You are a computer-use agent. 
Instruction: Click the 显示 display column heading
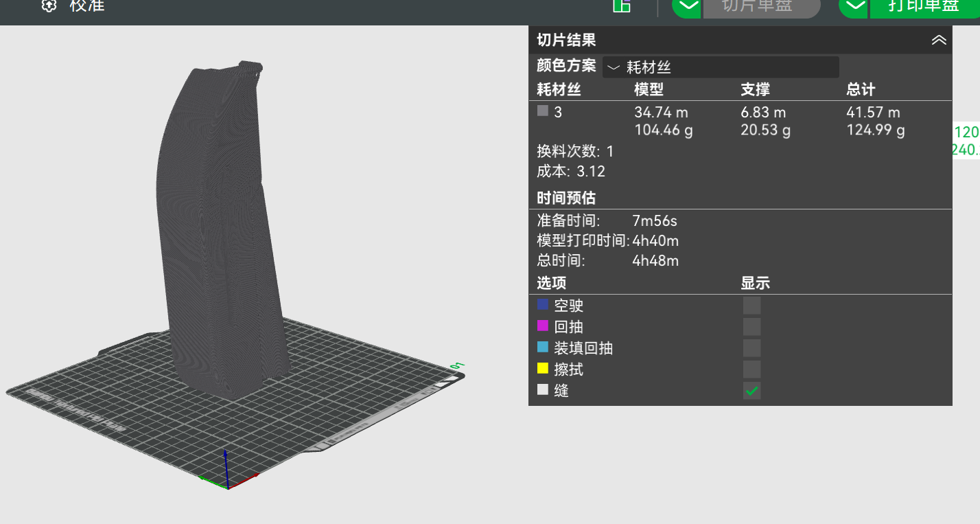[x=755, y=284]
